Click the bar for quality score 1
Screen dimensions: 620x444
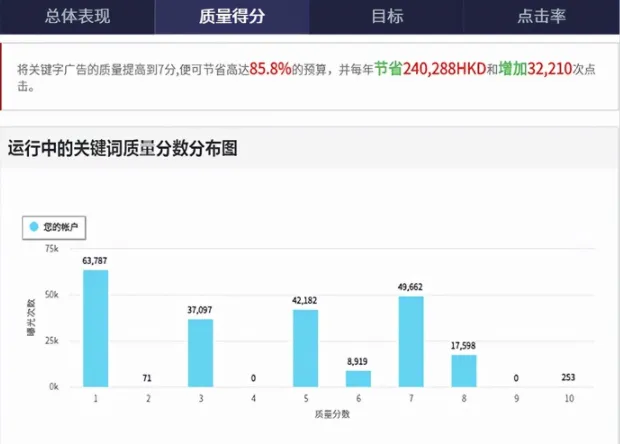[95, 329]
